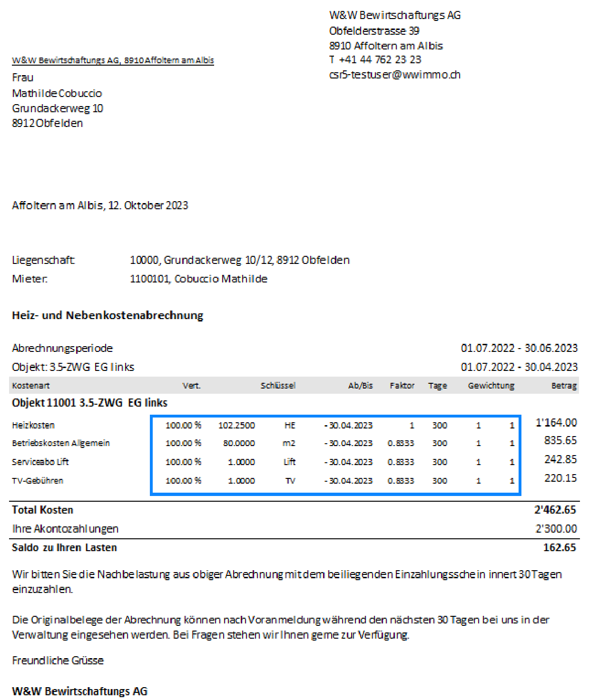Click the 'Gewichtung' column header
Viewport: 589px width, 700px height.
(491, 386)
